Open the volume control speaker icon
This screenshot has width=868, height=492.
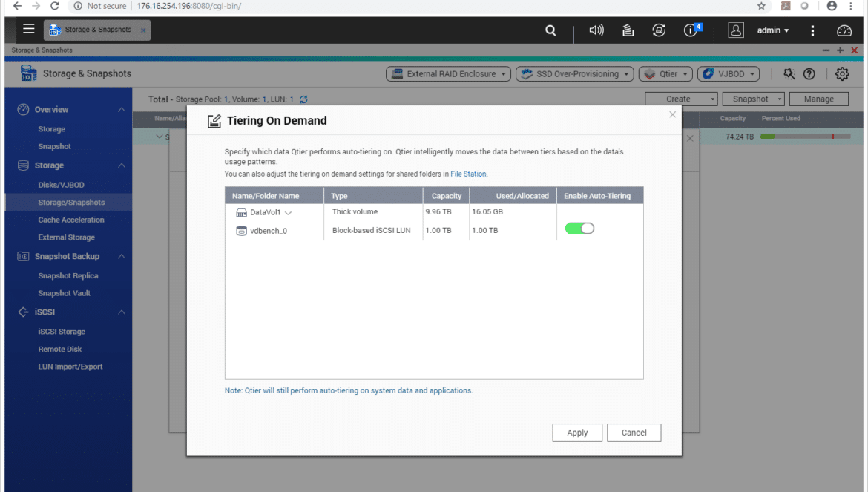(x=596, y=30)
